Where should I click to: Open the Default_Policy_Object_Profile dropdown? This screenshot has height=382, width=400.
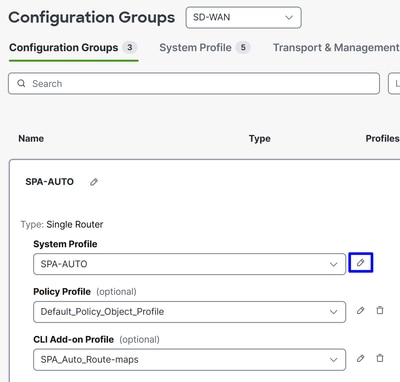coord(189,312)
